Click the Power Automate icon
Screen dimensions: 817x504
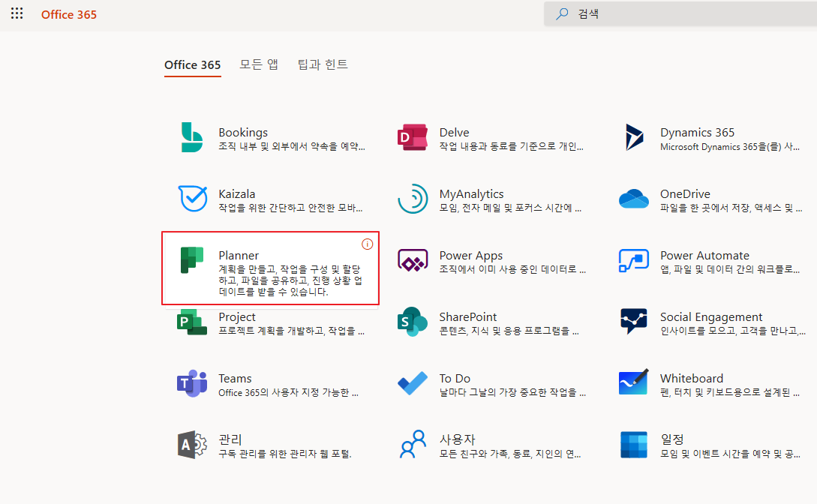coord(634,260)
